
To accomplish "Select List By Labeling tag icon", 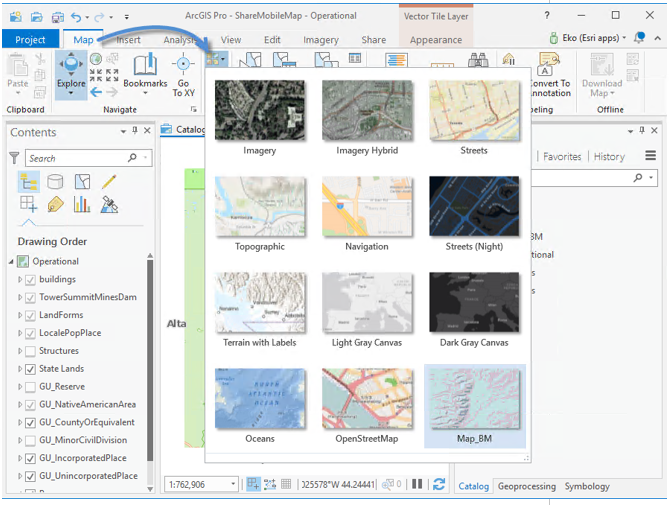I will point(55,204).
